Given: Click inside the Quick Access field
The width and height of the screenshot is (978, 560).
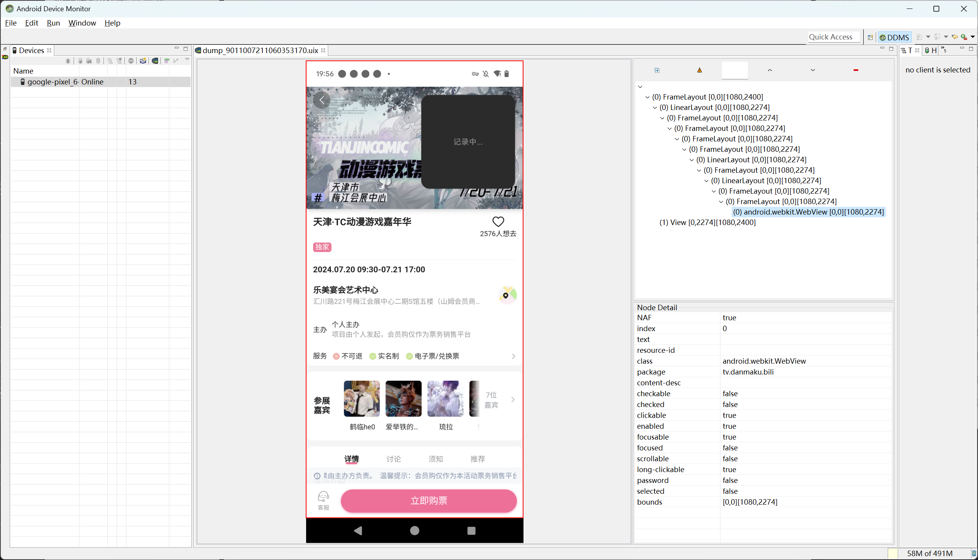Looking at the screenshot, I should pos(833,37).
